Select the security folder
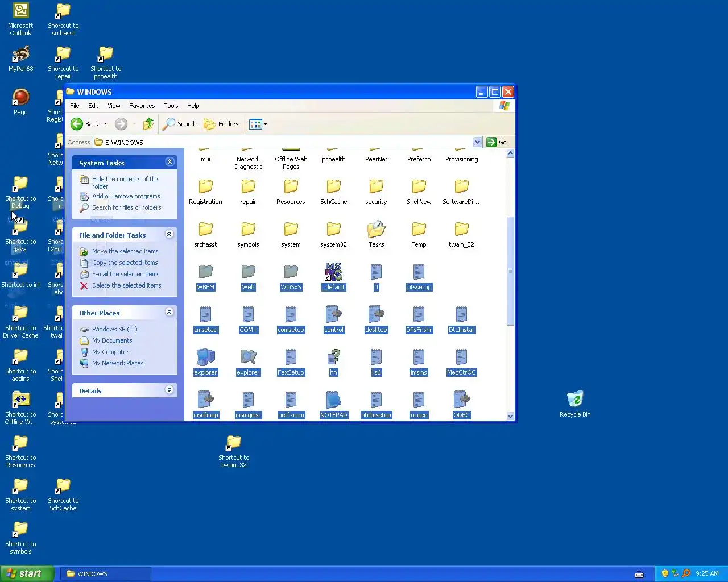This screenshot has width=728, height=582. click(376, 192)
